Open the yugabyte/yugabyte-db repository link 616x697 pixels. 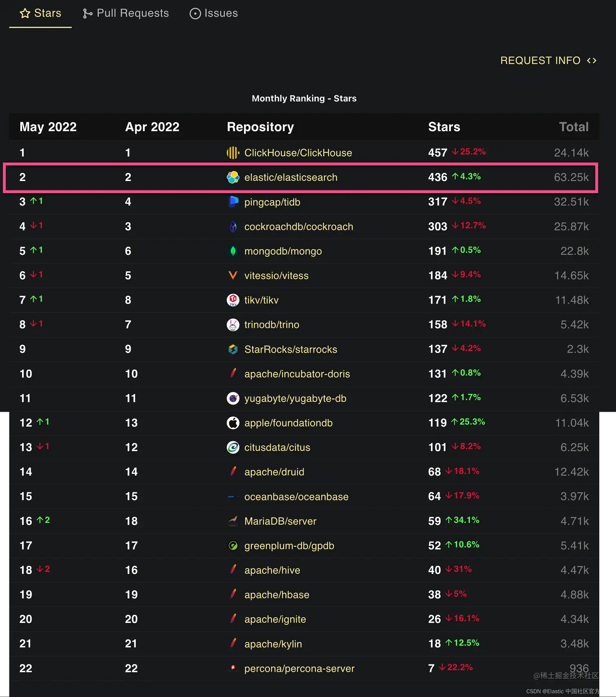295,398
